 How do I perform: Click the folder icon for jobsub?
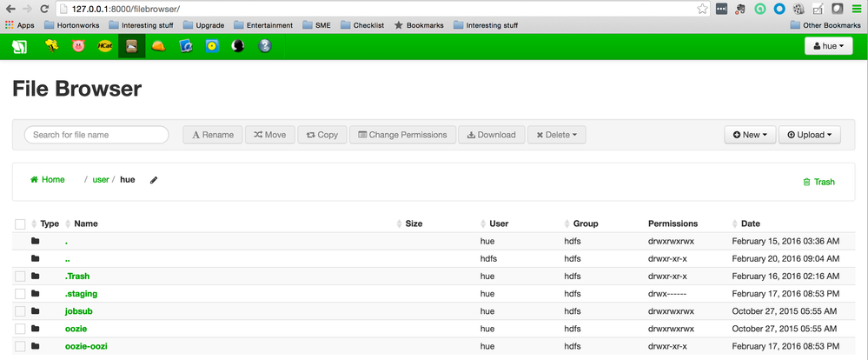tap(36, 311)
